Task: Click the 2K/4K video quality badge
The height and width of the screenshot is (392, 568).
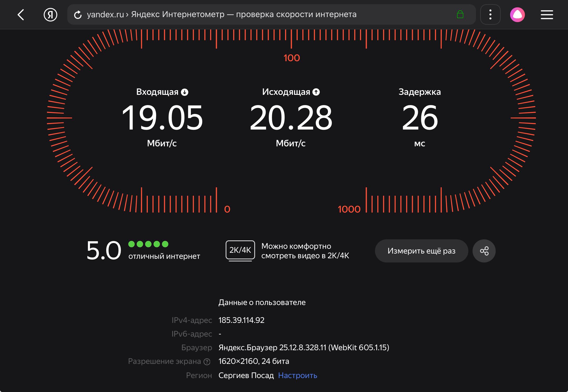Action: click(240, 250)
